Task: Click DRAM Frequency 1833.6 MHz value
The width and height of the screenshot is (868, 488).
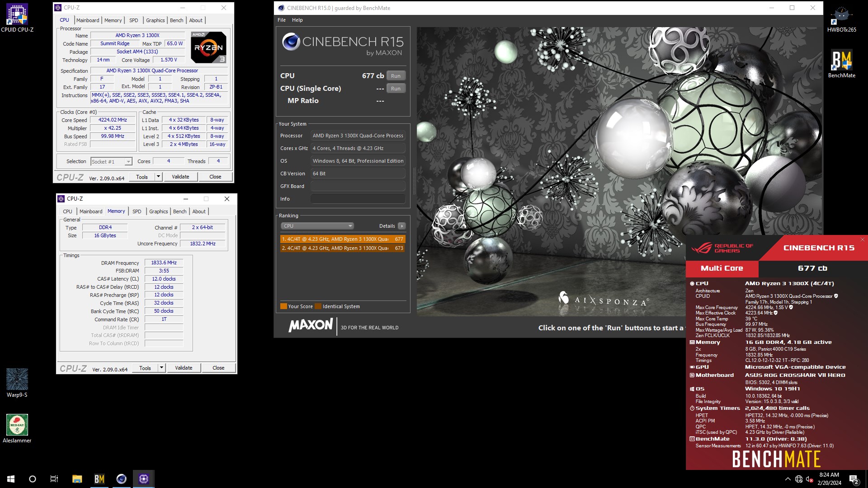Action: pos(164,263)
